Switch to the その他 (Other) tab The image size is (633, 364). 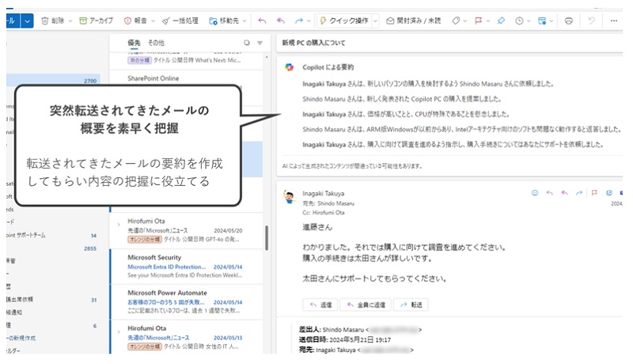coord(156,43)
